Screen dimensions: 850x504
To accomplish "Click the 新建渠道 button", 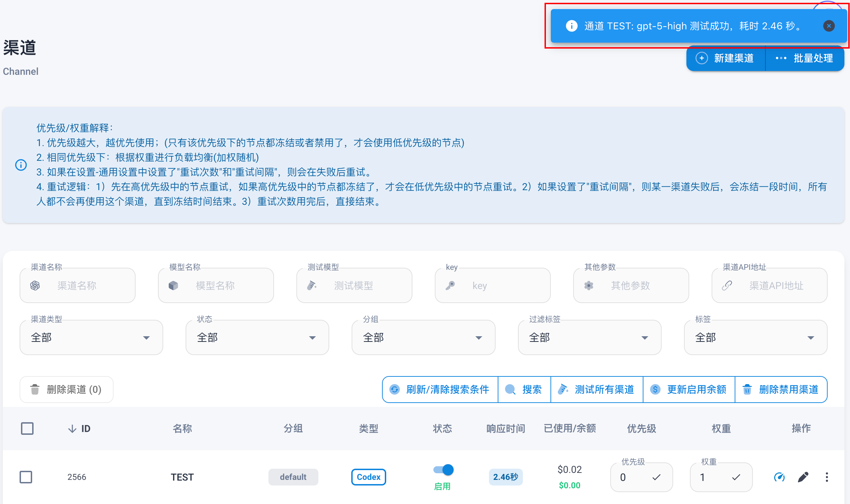I will click(726, 58).
